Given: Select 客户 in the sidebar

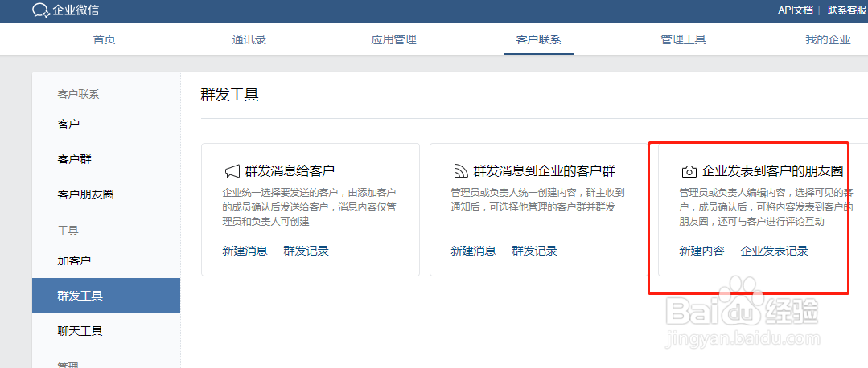Looking at the screenshot, I should (x=68, y=124).
